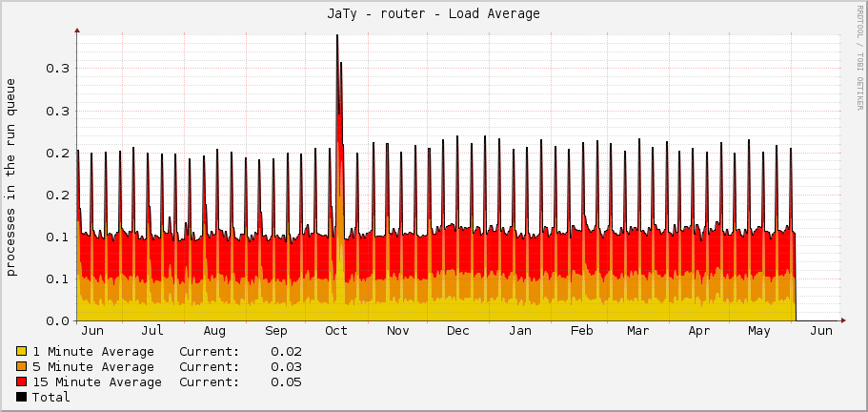Screen dimensions: 868x412
Task: Click the 'Mar' x-axis label
Action: [637, 331]
